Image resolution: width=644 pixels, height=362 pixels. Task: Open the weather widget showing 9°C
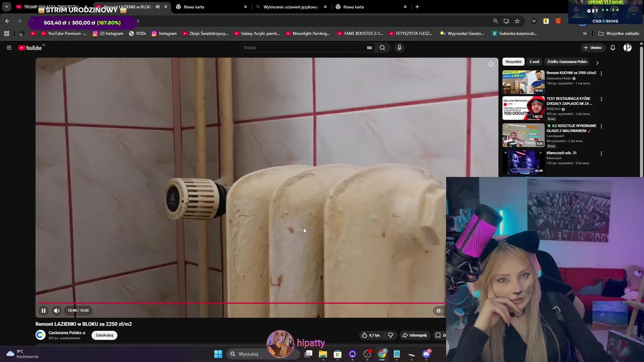tap(22, 354)
